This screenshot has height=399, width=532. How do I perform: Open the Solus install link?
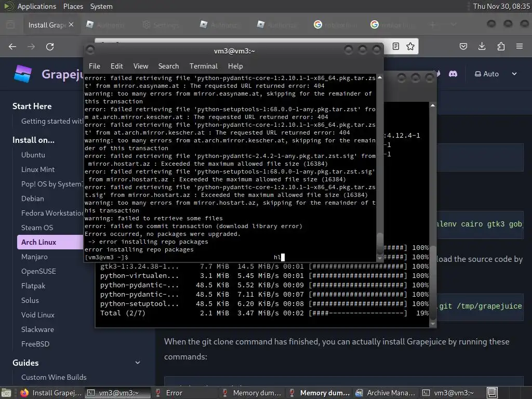[x=30, y=301]
